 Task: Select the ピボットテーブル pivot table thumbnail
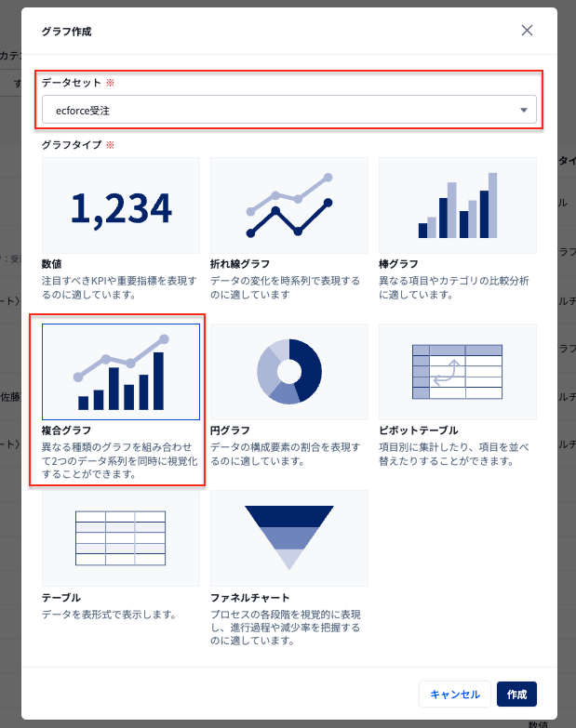coord(458,372)
